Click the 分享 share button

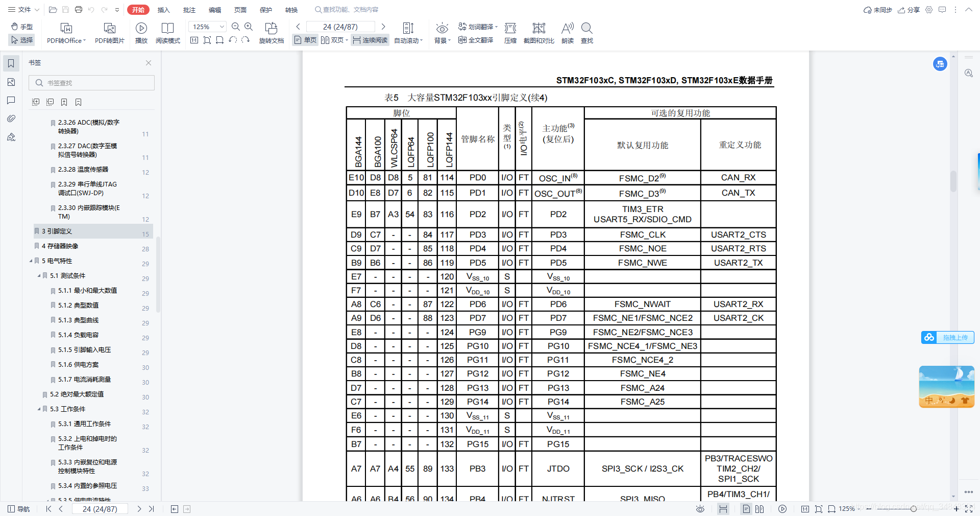coord(909,10)
